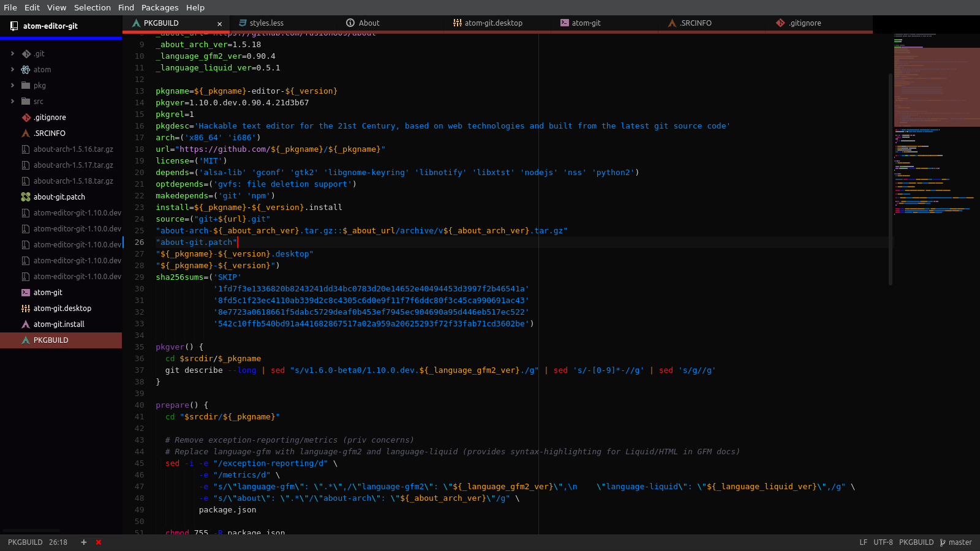980x551 pixels.
Task: Click the editor vertical scrollbar
Action: pyautogui.click(x=890, y=179)
